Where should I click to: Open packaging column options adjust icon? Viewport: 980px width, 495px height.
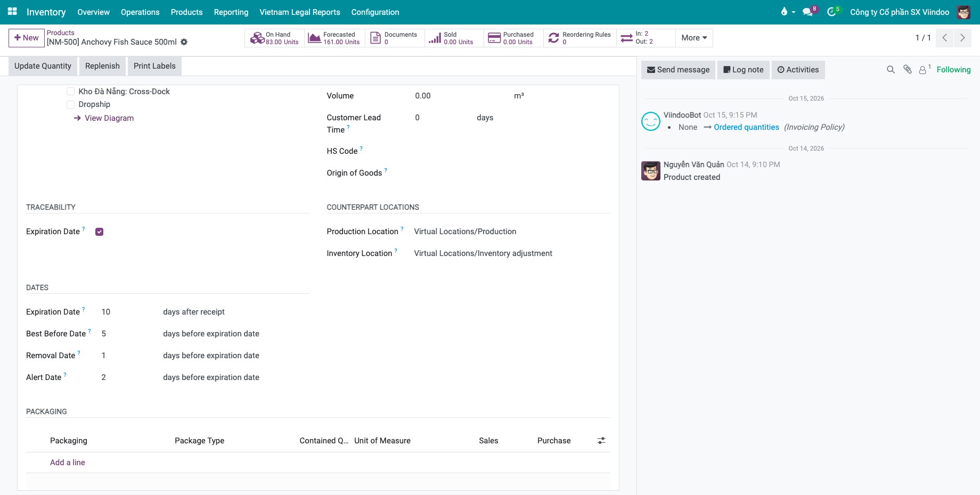tap(601, 441)
